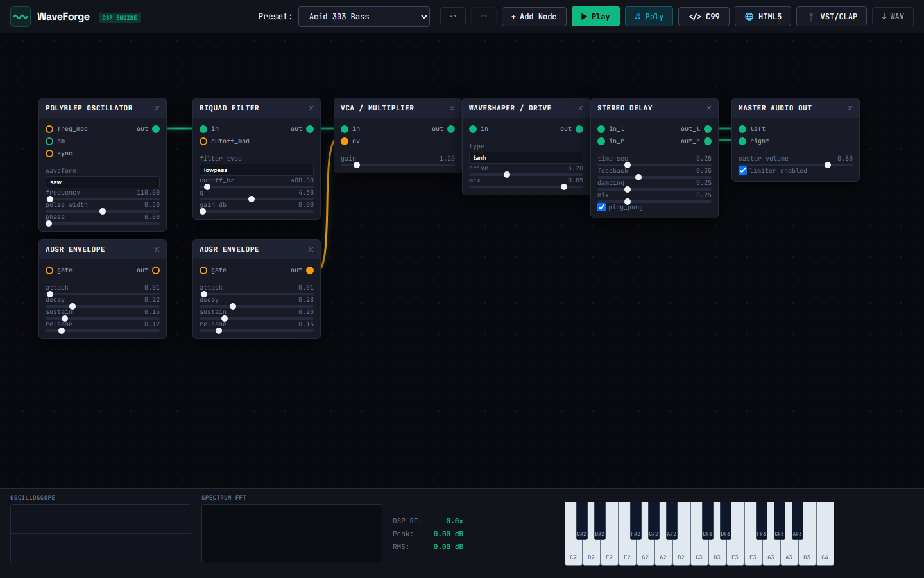Export as HTML5
Screen dimensions: 924x578
tap(763, 17)
